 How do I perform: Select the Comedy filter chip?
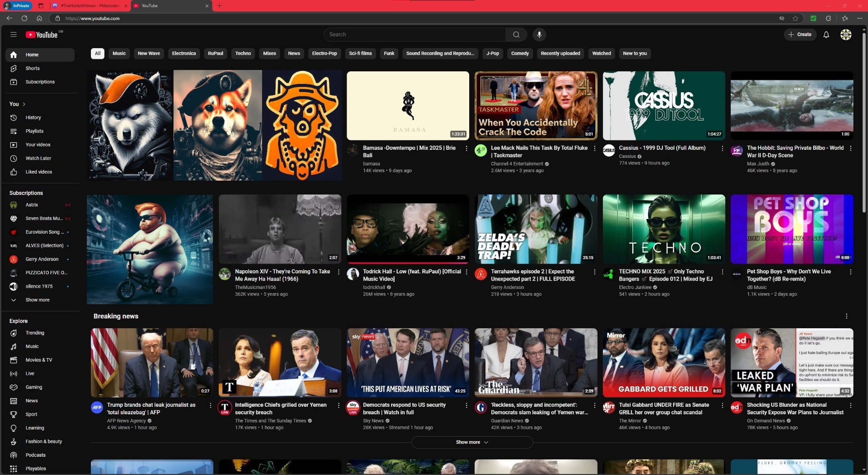click(x=520, y=54)
